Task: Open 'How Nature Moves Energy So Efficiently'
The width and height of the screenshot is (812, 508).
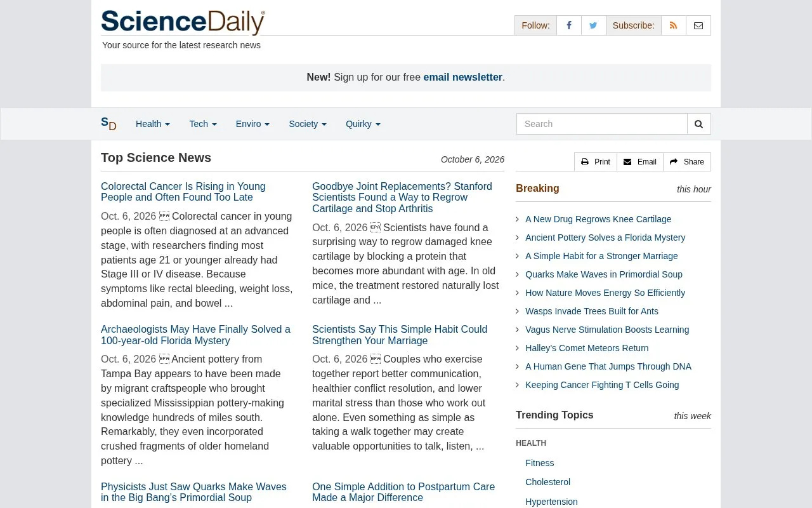Action: [605, 293]
